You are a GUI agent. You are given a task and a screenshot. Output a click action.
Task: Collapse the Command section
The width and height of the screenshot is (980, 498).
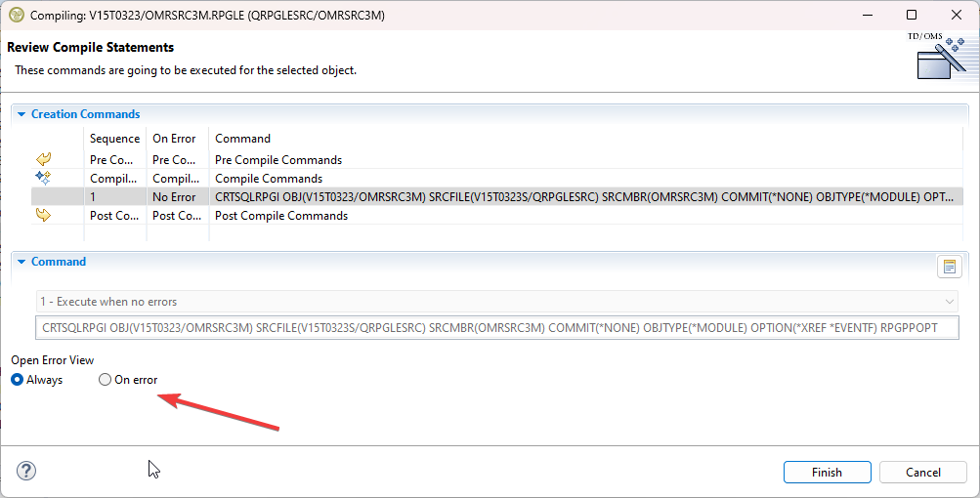tap(21, 262)
